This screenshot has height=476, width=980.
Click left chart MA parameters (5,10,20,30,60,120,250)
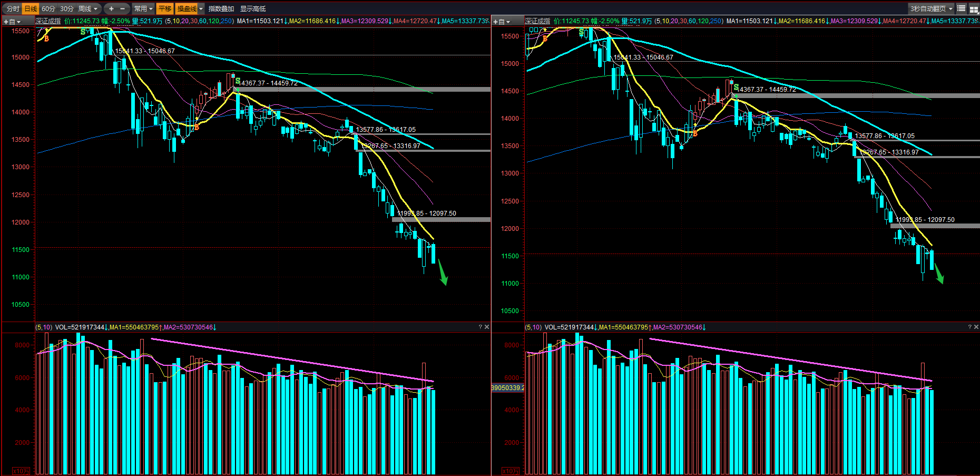pyautogui.click(x=200, y=21)
